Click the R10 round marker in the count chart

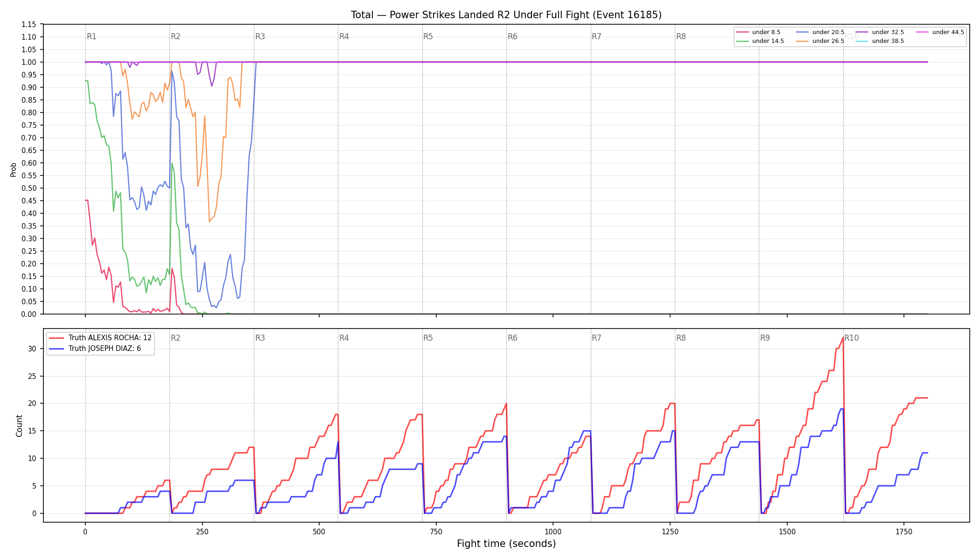852,338
